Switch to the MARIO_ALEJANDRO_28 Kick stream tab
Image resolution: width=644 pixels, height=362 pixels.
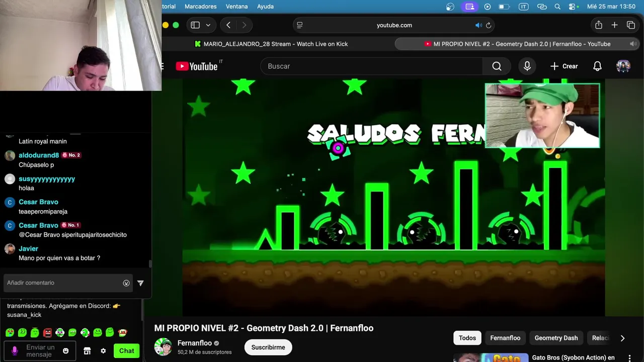tap(272, 44)
